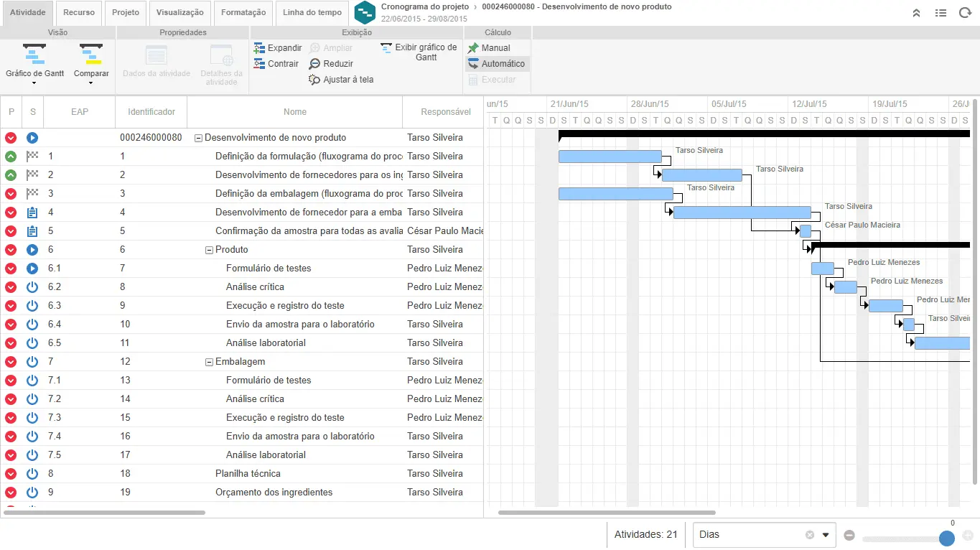Select Manual calculation mode
980x550 pixels.
click(x=489, y=48)
